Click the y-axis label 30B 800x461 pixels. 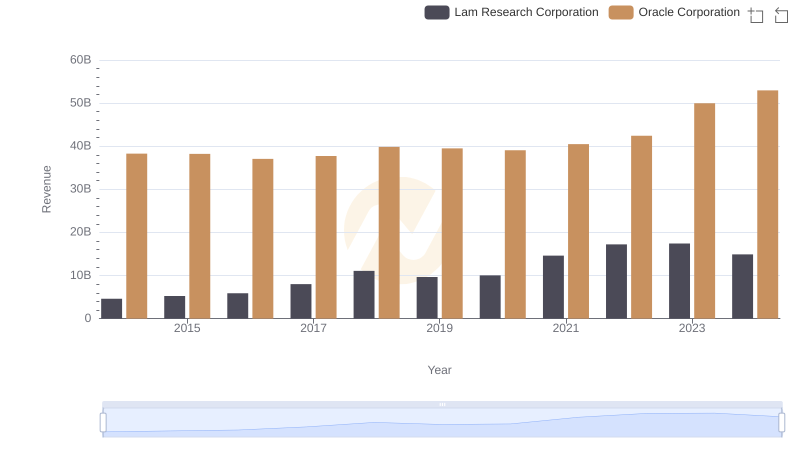[x=81, y=189]
